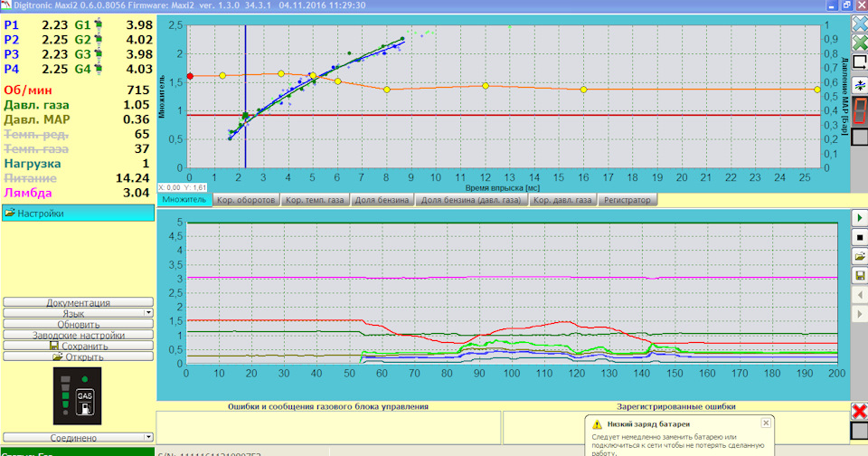Image resolution: width=868 pixels, height=456 pixels.
Task: Close the low battery notification popup
Action: pos(766,423)
